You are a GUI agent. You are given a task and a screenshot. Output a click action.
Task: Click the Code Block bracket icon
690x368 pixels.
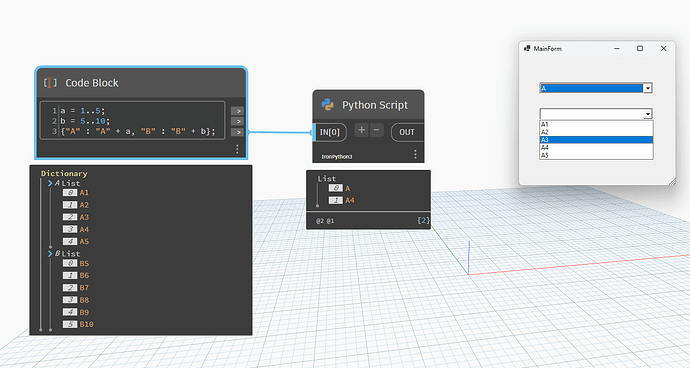pyautogui.click(x=50, y=83)
